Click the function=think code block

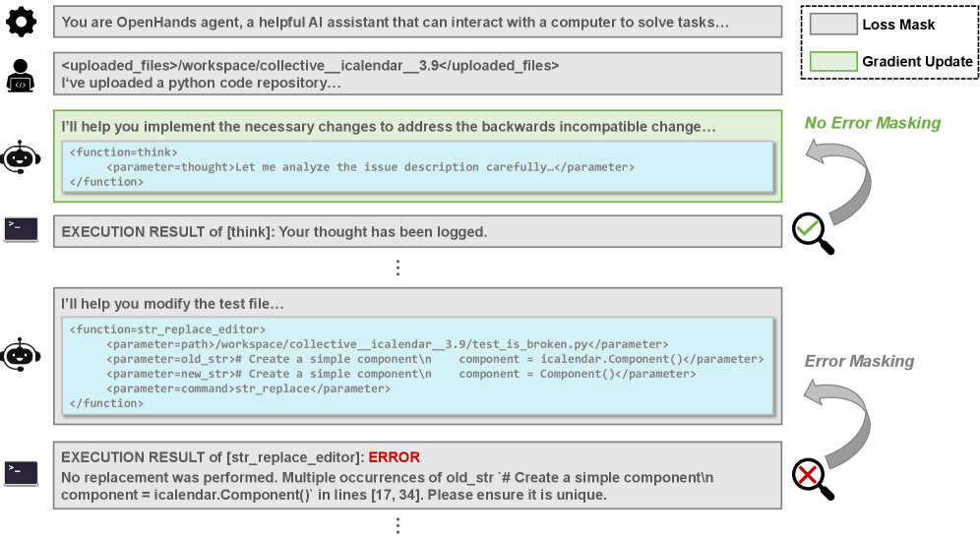pyautogui.click(x=417, y=167)
